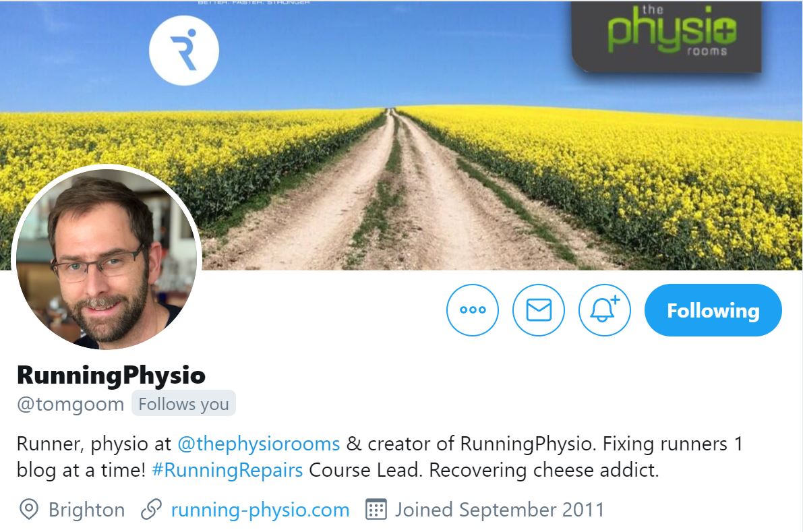The width and height of the screenshot is (803, 532).
Task: Click the white runner logo in banner
Action: pos(184,50)
